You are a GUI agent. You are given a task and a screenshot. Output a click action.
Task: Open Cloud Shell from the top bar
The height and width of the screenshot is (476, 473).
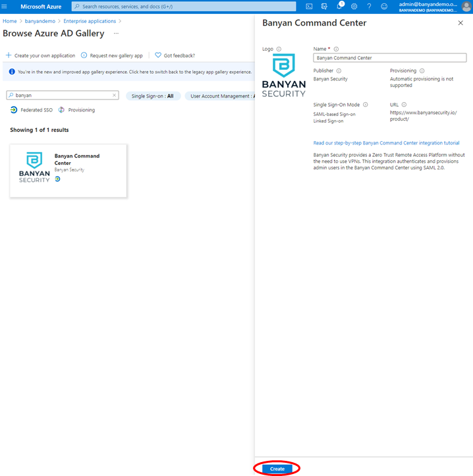click(x=309, y=7)
